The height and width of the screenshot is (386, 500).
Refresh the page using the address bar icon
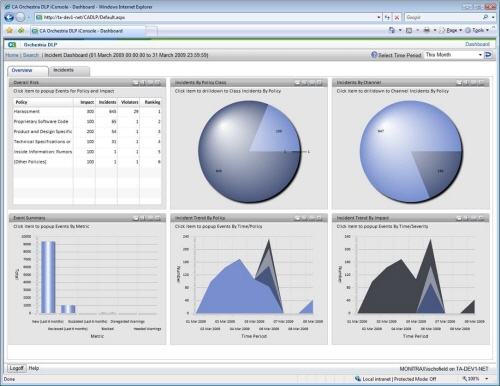[387, 17]
